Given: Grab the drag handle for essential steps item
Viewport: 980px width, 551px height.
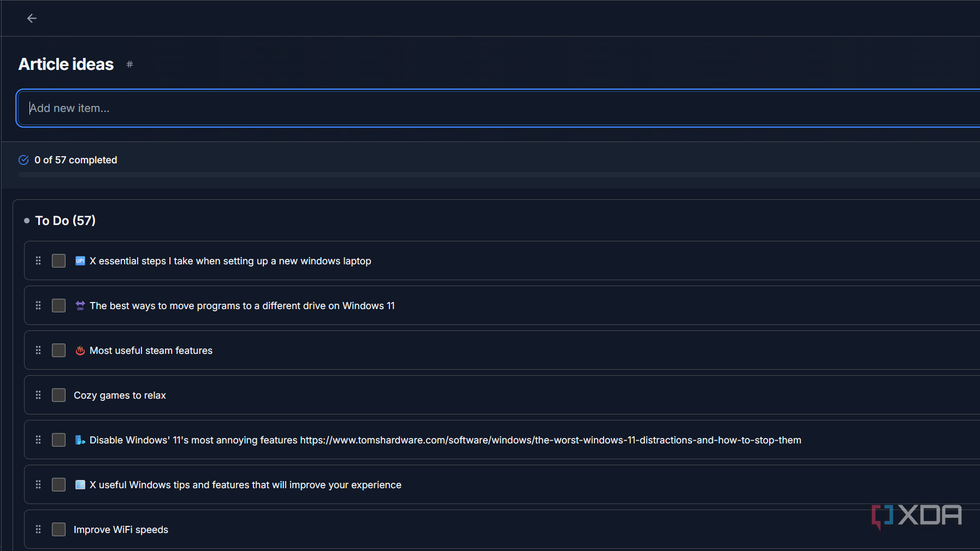Looking at the screenshot, I should pyautogui.click(x=38, y=260).
